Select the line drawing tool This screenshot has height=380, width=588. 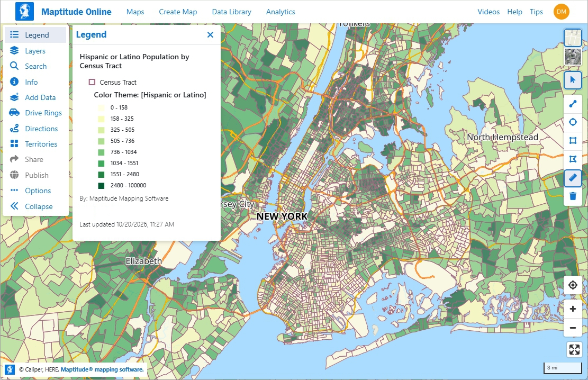coord(573,104)
